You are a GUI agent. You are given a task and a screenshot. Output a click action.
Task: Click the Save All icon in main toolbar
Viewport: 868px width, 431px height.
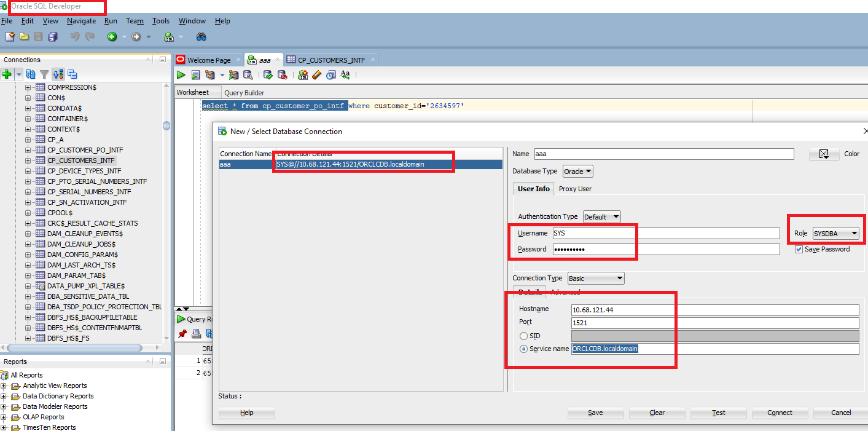click(x=53, y=37)
